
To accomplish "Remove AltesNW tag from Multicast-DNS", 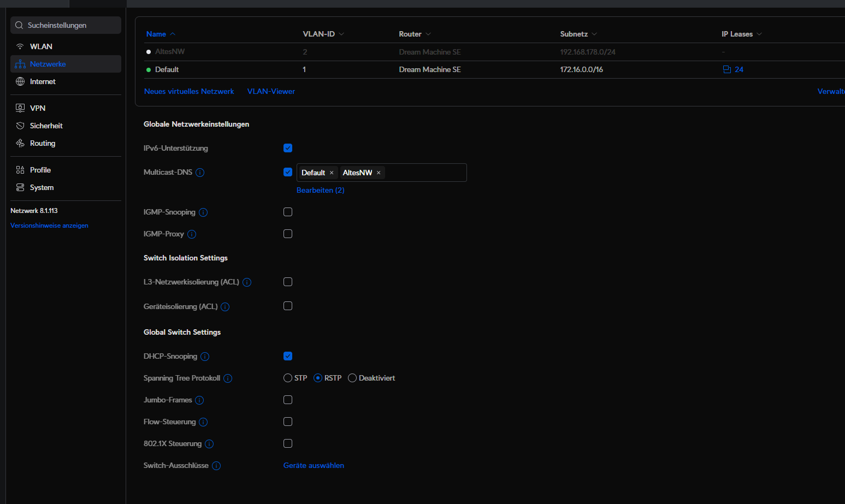I will click(x=379, y=173).
